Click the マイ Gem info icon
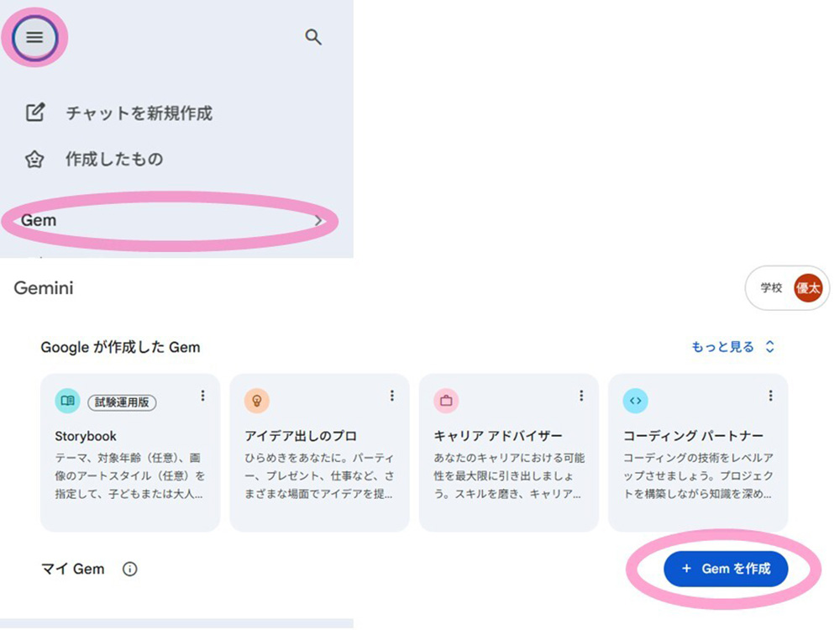 [129, 569]
